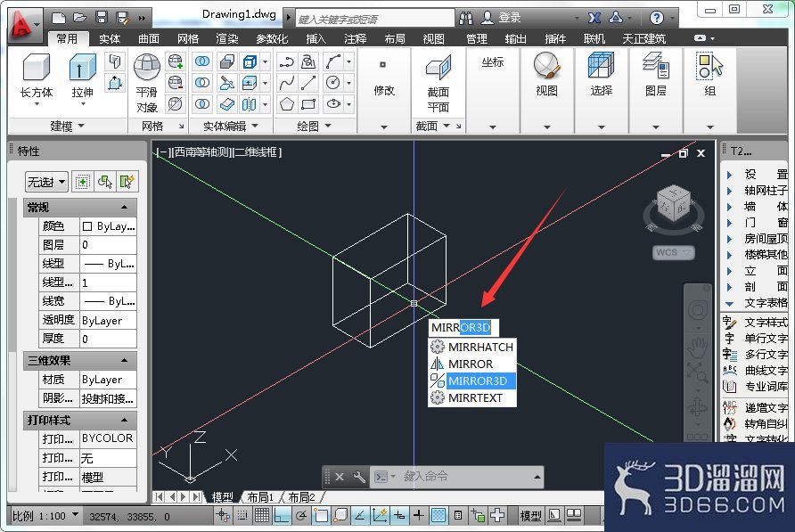This screenshot has height=532, width=795.
Task: Switch to the 布局1 layout tab
Action: click(260, 497)
